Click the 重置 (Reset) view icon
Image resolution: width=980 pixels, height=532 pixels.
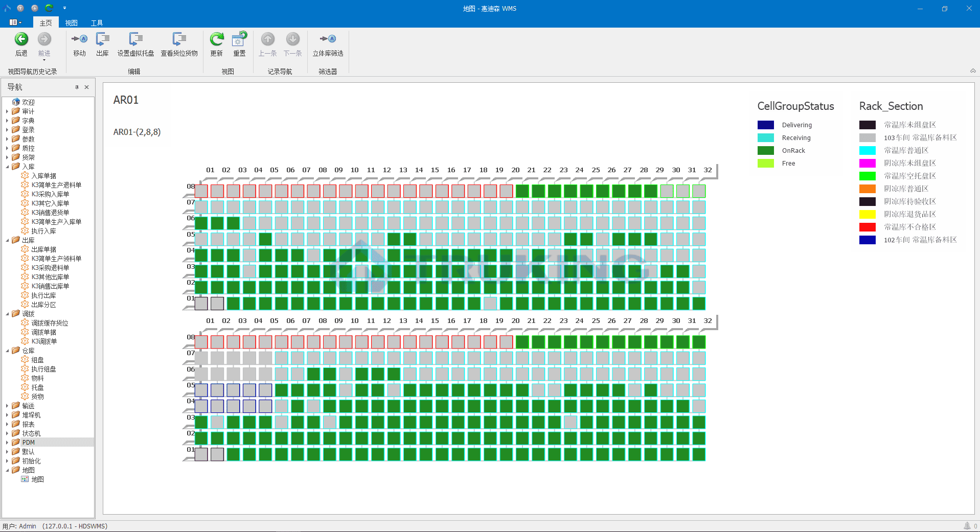239,39
